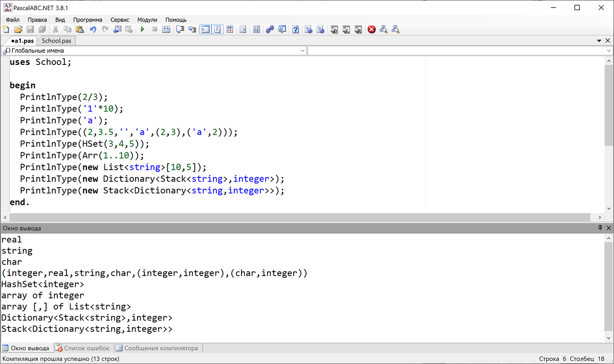Toggle the output window toolbar button

pos(205,30)
